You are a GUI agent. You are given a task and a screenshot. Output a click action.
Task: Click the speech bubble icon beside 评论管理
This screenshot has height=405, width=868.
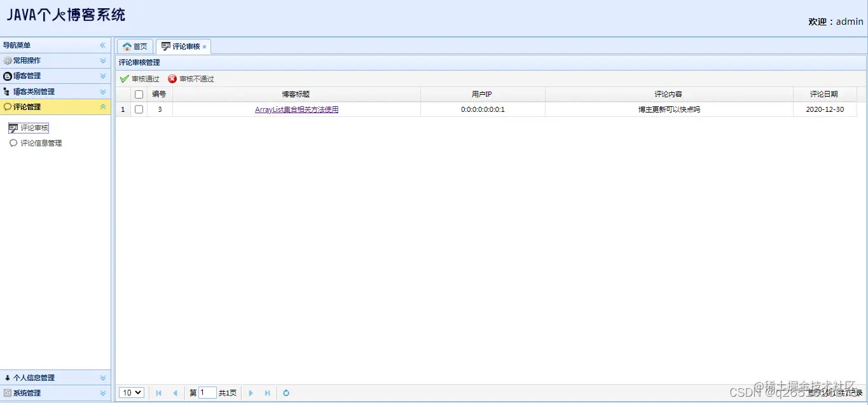(x=8, y=107)
